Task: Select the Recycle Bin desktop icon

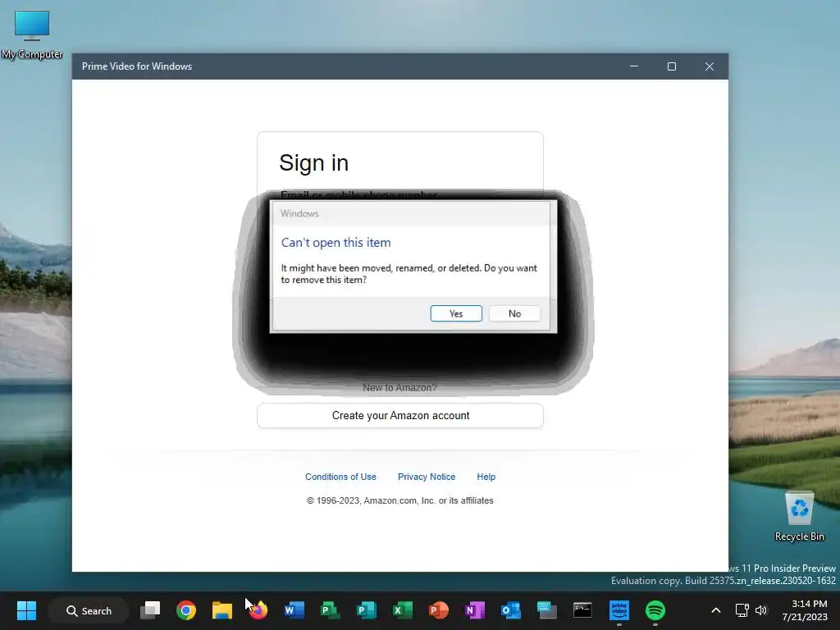Action: [x=799, y=517]
